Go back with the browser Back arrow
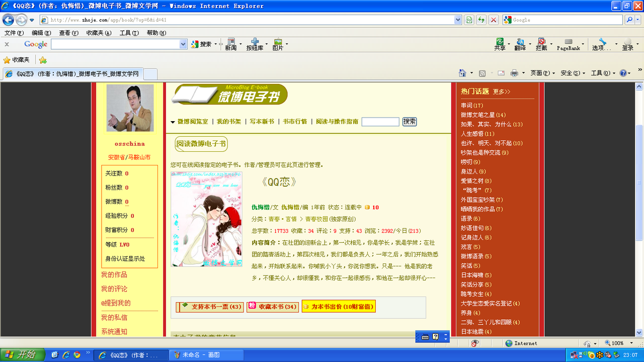Viewport: 644px width, 362px height. pos(8,20)
